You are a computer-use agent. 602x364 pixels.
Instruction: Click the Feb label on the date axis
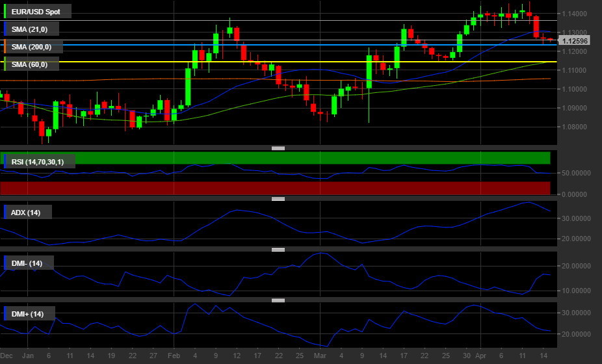[x=174, y=356]
